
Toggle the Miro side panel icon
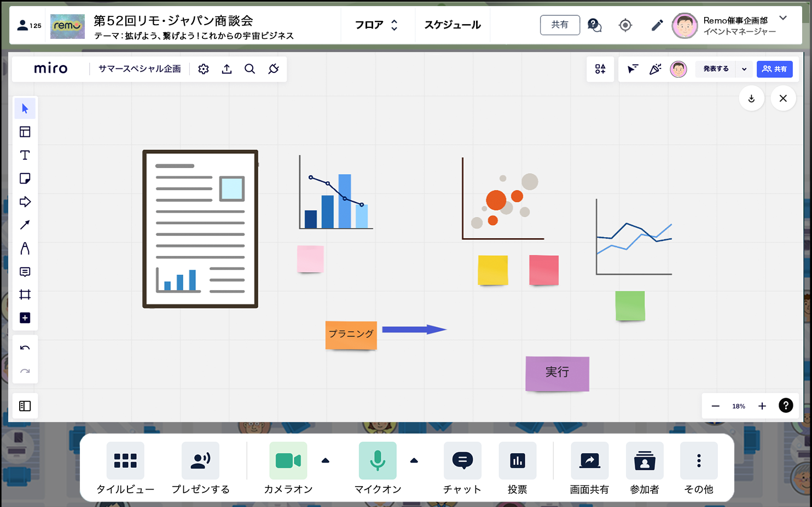click(x=25, y=406)
